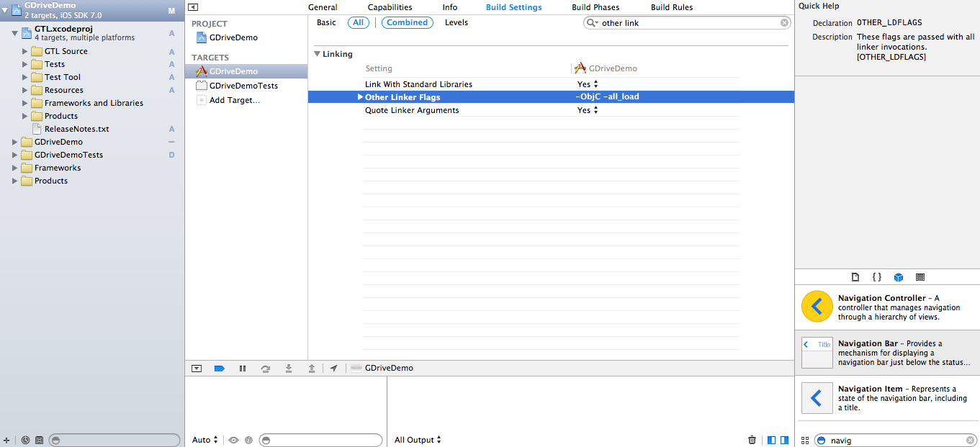Click the navigator filter field

click(x=115, y=440)
